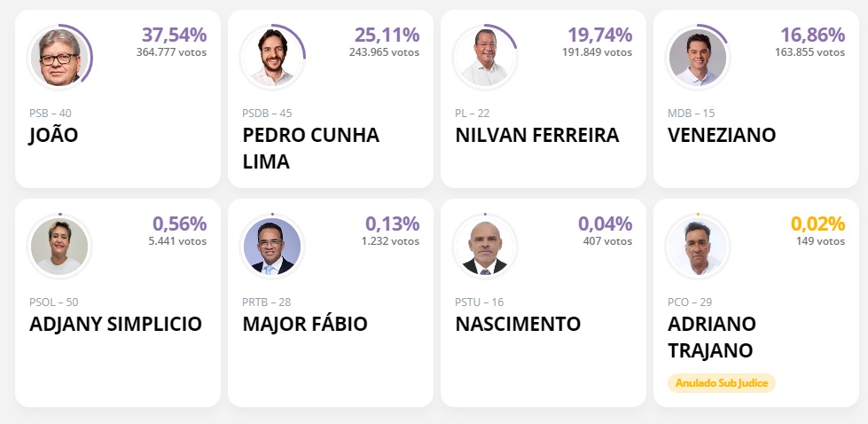Click the PSTU – 16 party label

[x=480, y=302]
